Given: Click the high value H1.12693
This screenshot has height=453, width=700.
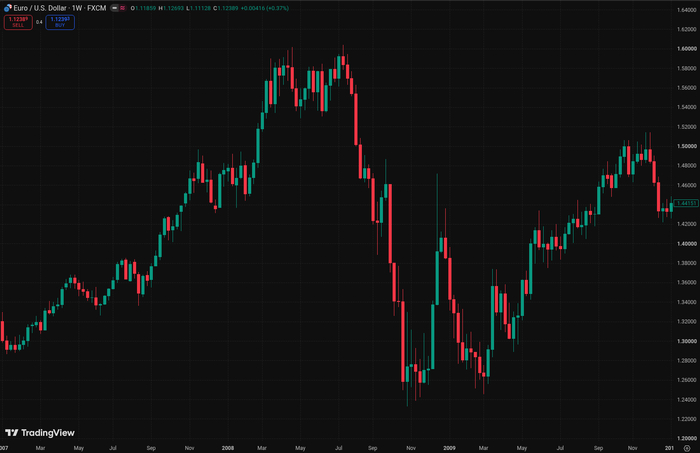Looking at the screenshot, I should tap(171, 8).
